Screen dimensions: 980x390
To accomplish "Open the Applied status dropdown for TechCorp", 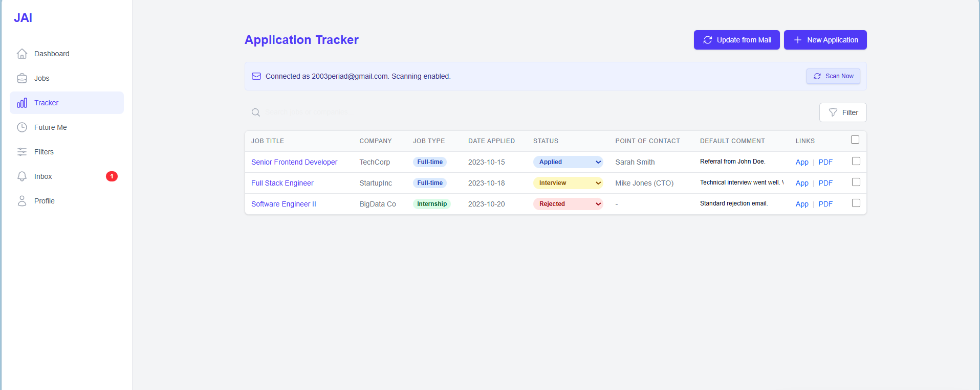I will pyautogui.click(x=568, y=162).
